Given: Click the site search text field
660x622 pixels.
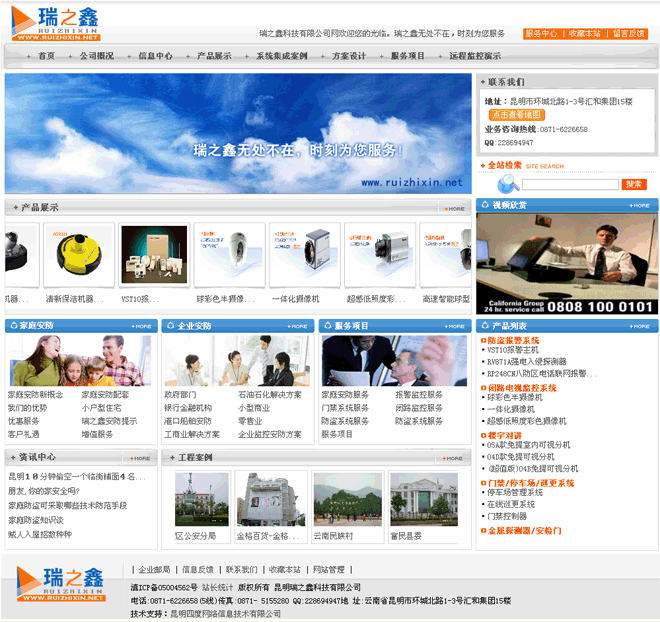Looking at the screenshot, I should click(x=570, y=184).
